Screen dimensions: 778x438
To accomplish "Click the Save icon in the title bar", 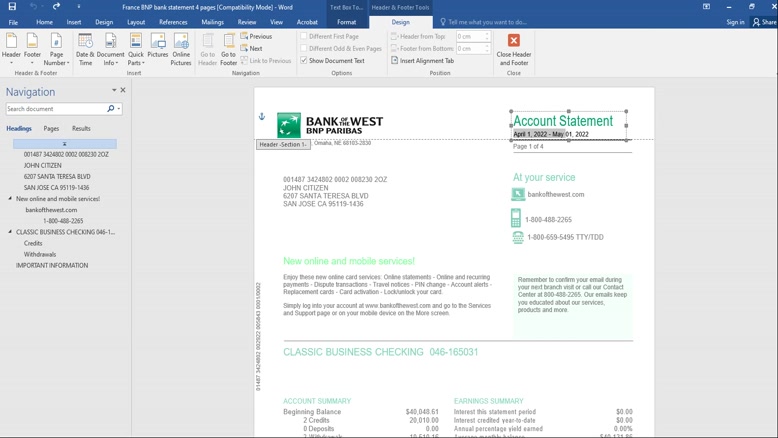I will (12, 6).
